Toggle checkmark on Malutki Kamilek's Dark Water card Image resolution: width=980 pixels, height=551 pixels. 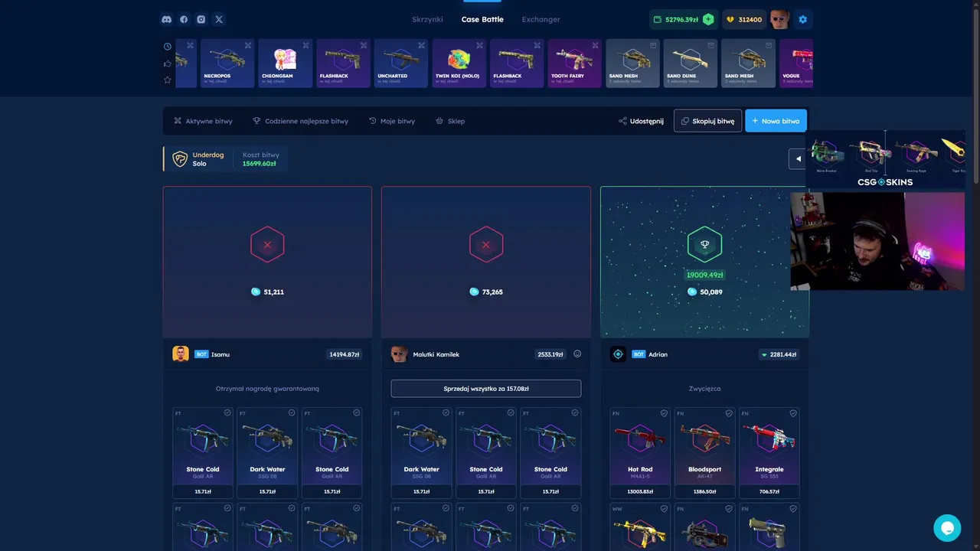[446, 412]
